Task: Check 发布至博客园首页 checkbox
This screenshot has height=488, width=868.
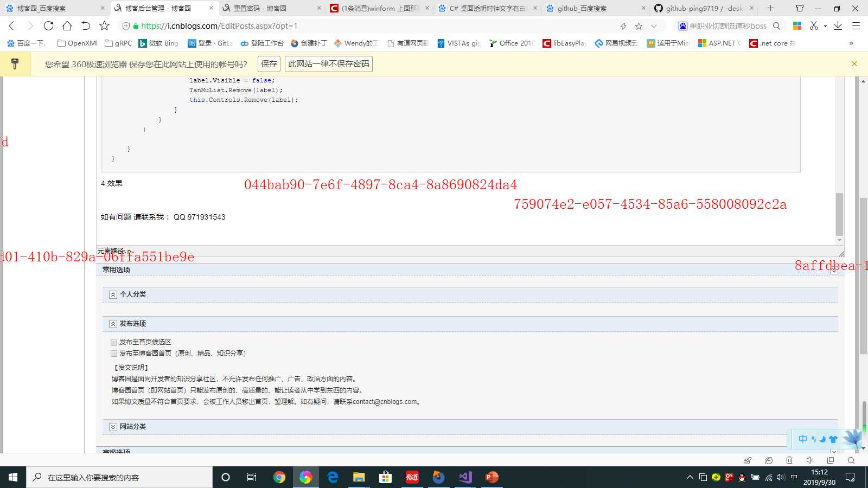Action: pos(114,354)
